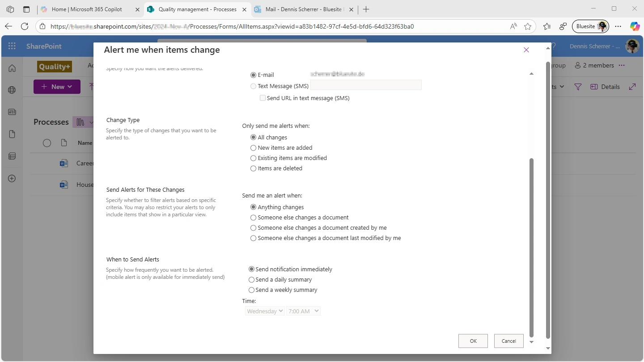644x362 pixels.
Task: Click the dialog scroll up arrow
Action: tap(531, 74)
